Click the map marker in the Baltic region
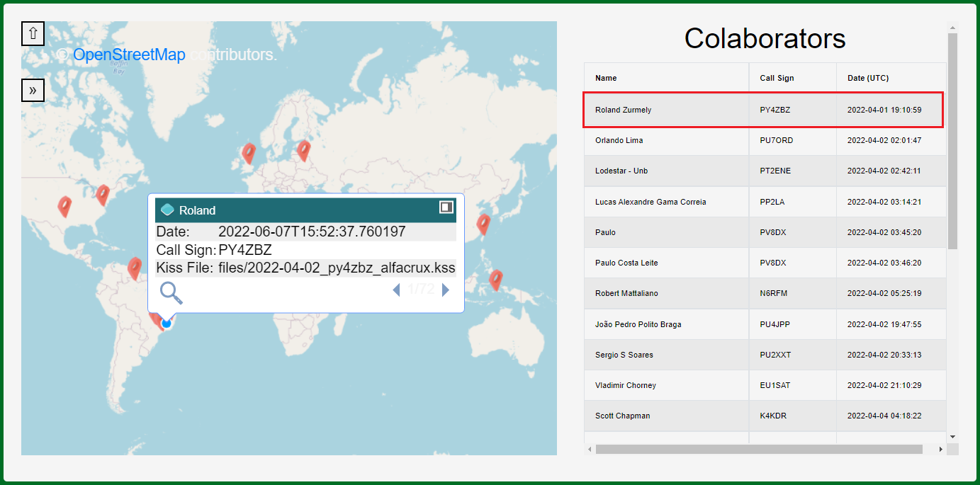 tap(303, 150)
